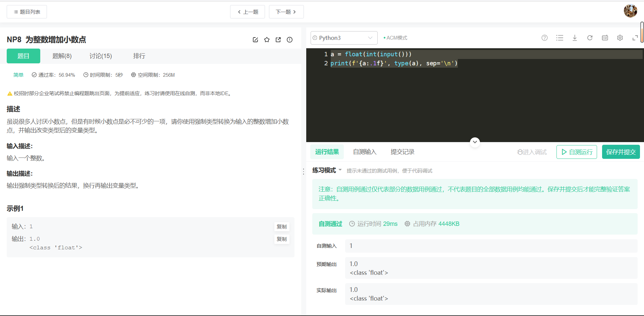Open the 提交记录 tab
644x316 pixels.
coord(402,152)
